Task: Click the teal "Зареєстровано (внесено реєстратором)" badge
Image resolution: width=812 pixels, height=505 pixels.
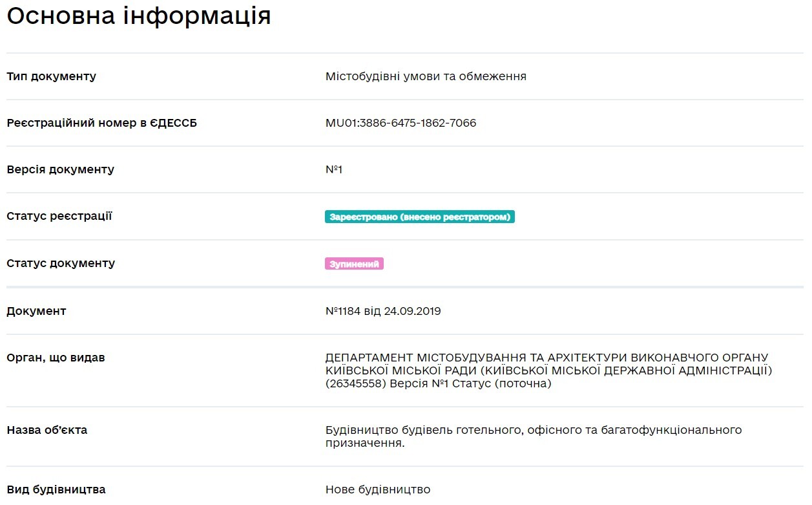Action: click(419, 217)
